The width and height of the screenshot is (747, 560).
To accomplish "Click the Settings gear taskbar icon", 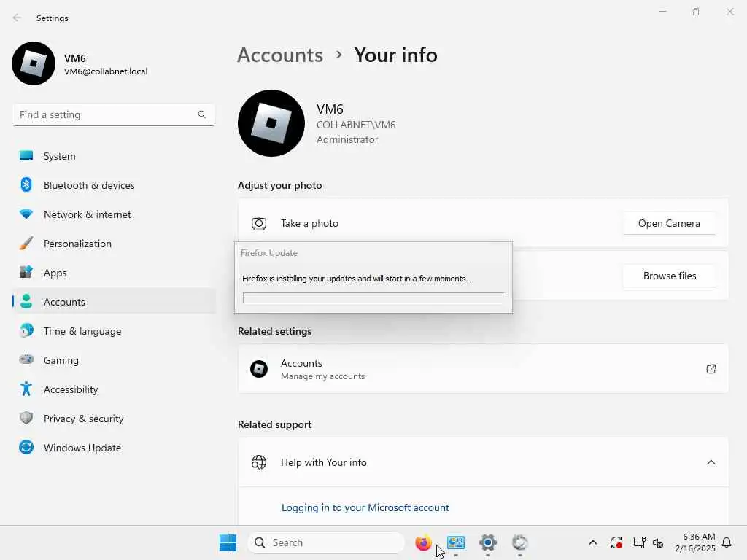I will pyautogui.click(x=488, y=542).
